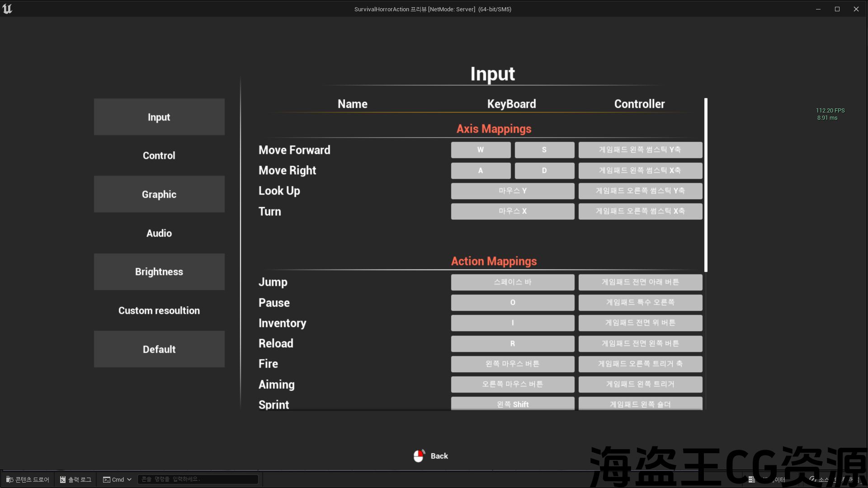Open the Custom resolution tab

159,310
